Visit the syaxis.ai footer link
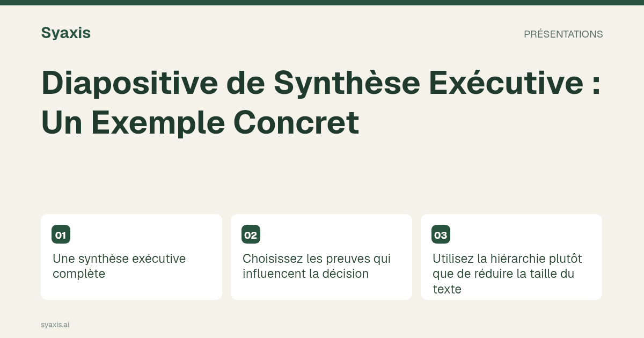644x338 pixels. 55,325
